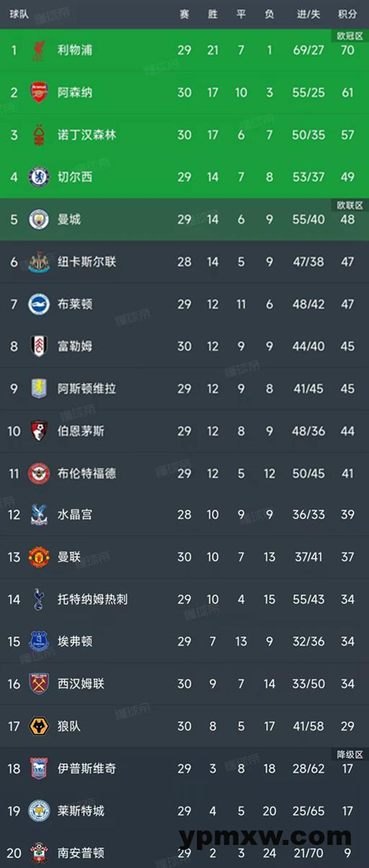
Task: Click the 降级区 zone label
Action: 351,754
